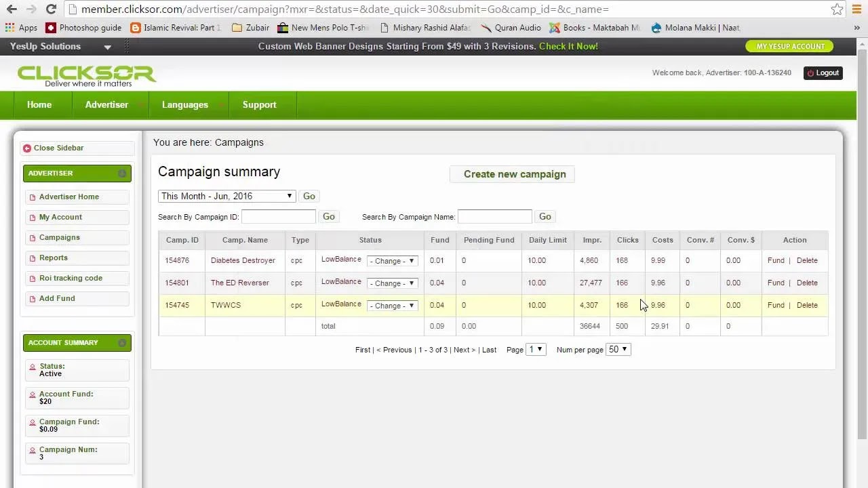Open the TWWCS campaign name
The image size is (868, 488).
[x=226, y=305]
